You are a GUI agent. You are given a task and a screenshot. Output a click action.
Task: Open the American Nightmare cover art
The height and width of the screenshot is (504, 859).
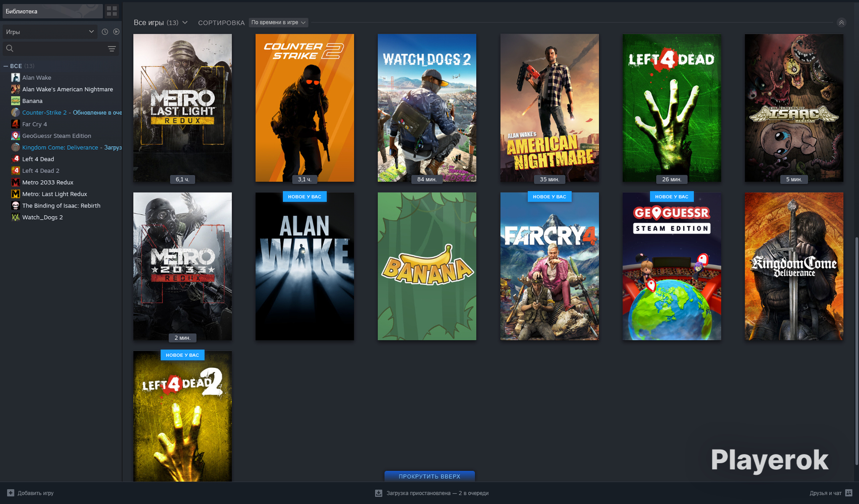click(549, 108)
